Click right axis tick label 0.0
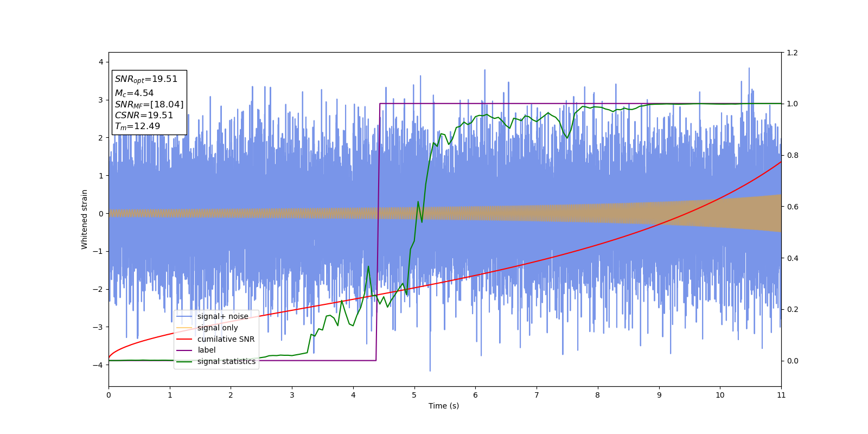Viewport: 868px width, 434px height. 793,361
